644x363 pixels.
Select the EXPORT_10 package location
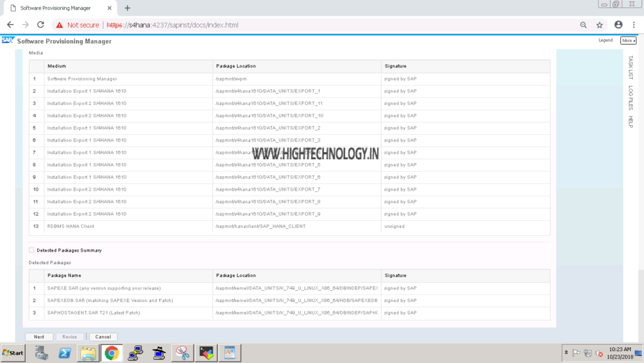269,116
